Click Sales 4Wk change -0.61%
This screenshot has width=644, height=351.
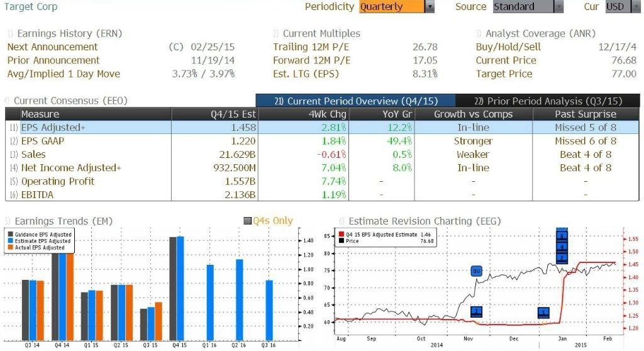[x=331, y=155]
